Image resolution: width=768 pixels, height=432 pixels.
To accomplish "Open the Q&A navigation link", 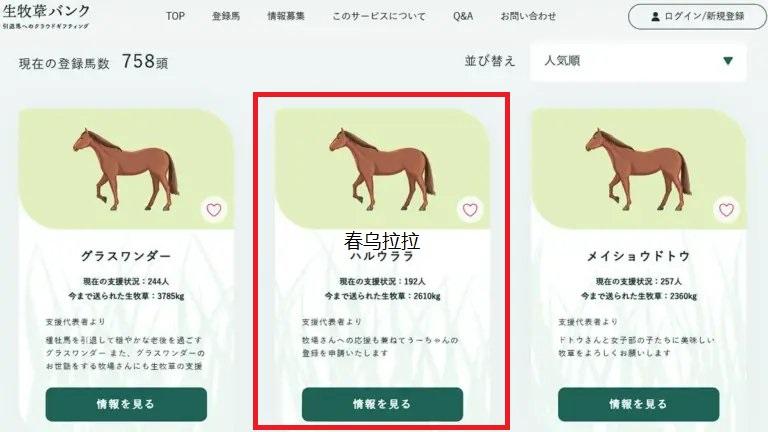I will click(463, 16).
